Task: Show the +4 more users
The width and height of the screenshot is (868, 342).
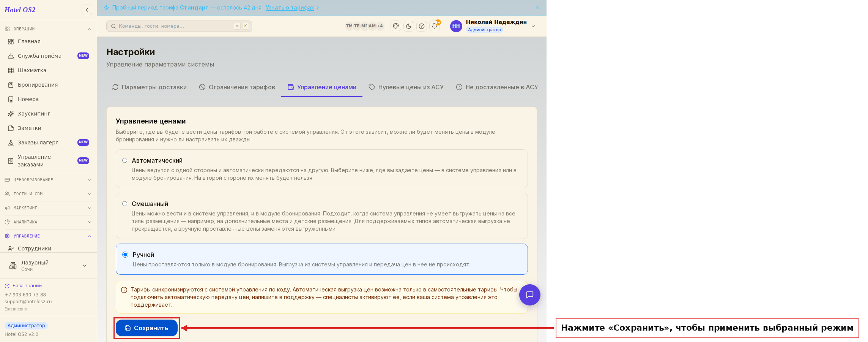Action: pos(380,26)
